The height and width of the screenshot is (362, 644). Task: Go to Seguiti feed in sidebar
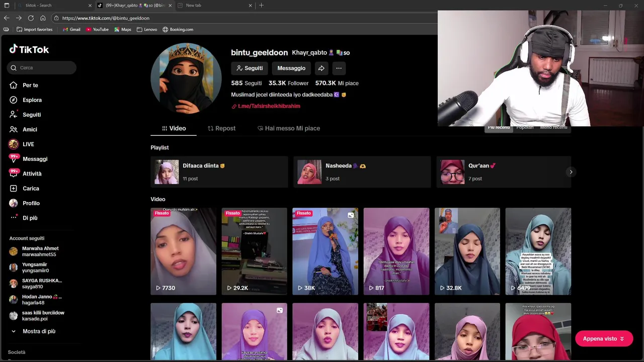25,115
